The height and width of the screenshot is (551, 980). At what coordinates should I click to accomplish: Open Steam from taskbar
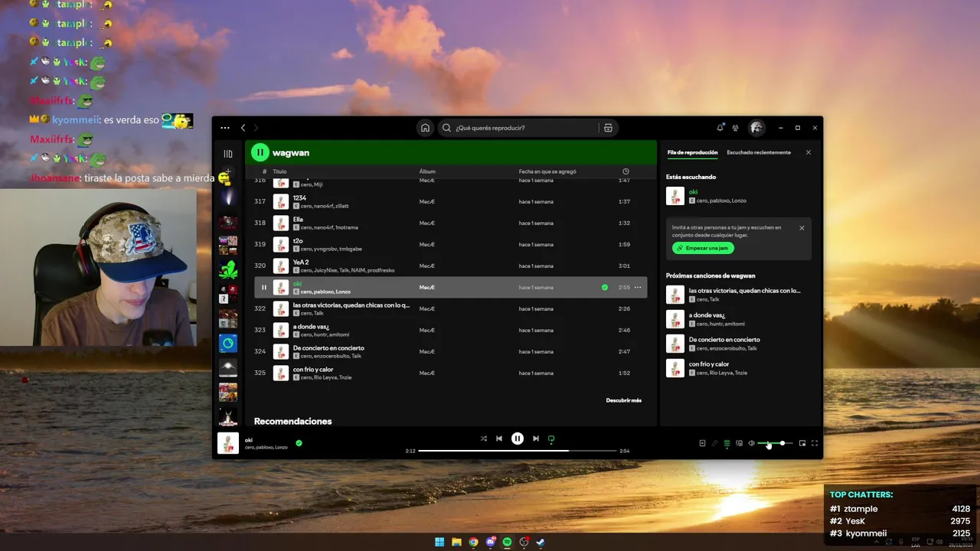point(541,542)
